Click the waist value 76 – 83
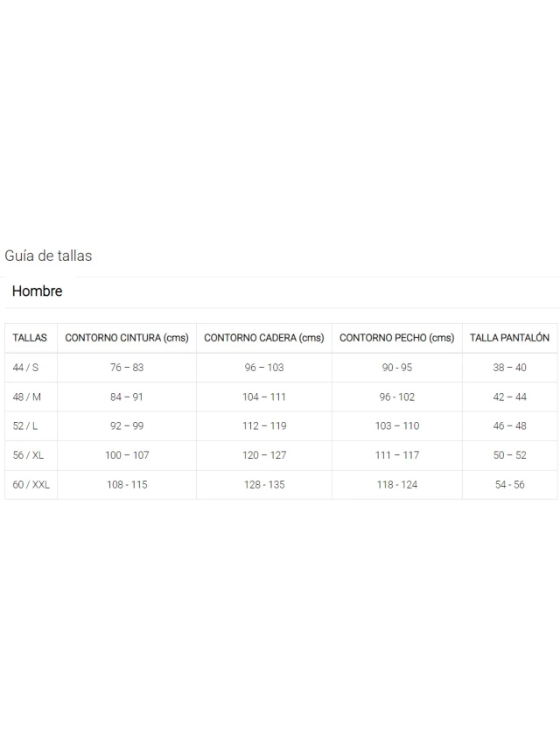The image size is (560, 745). click(127, 368)
